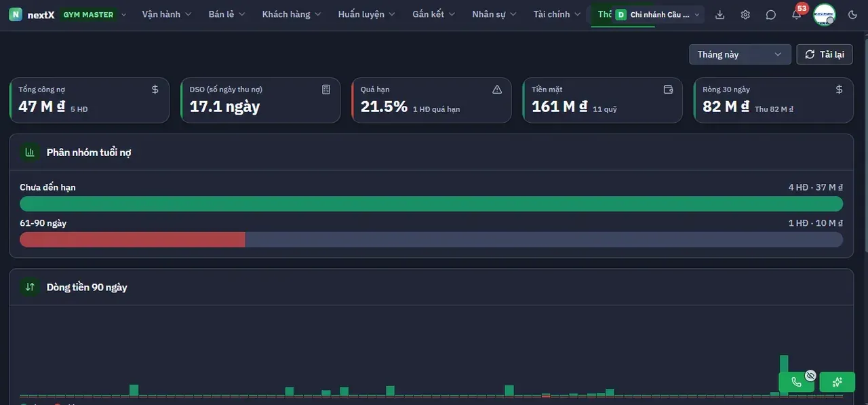Open settings via the gear icon
868x405 pixels.
pos(745,14)
